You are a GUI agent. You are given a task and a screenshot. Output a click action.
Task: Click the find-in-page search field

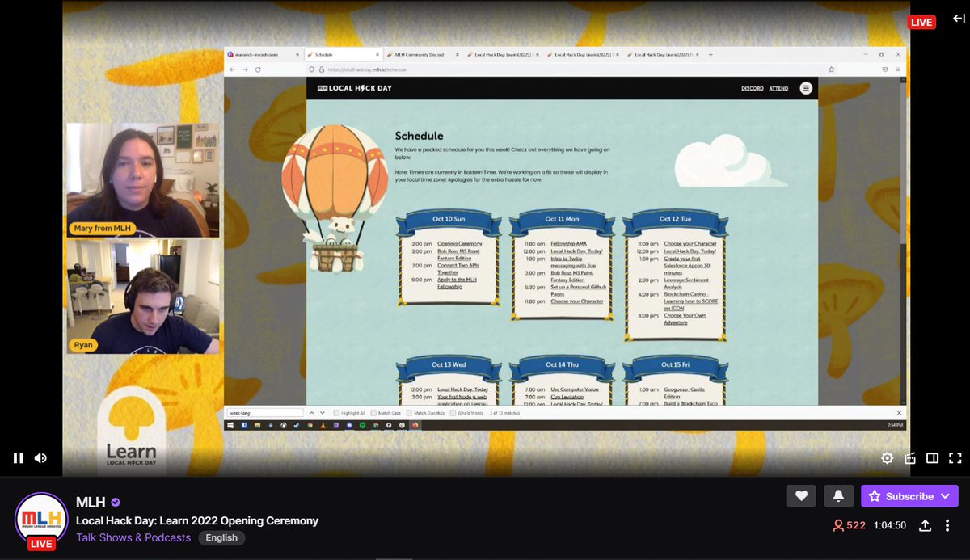point(265,412)
